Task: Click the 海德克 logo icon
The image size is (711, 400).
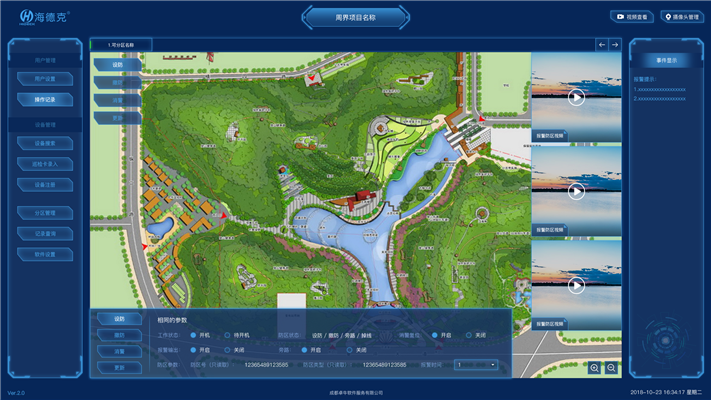Action: tap(14, 17)
